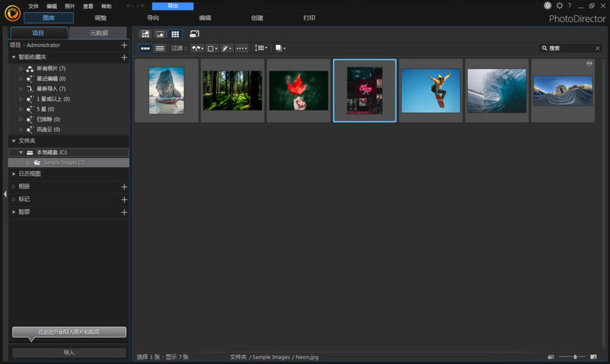Collapse the 智能收藏夹 section
Screen dimensions: 610x364
click(x=13, y=55)
